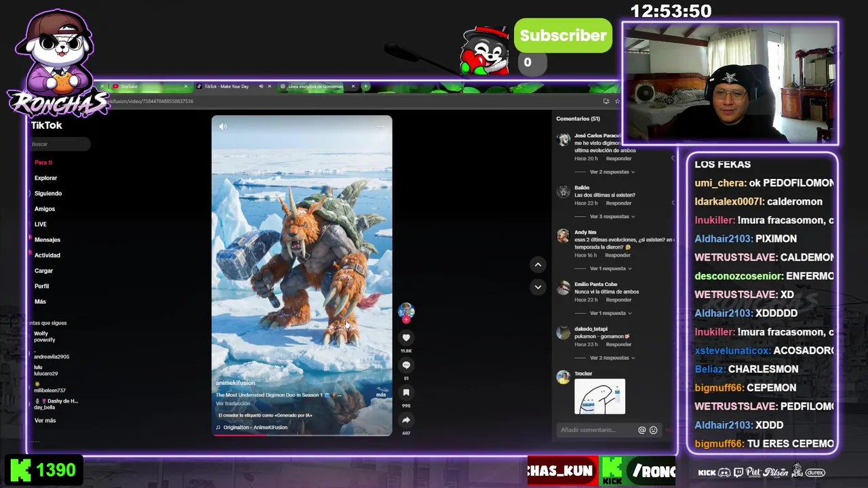868x488 pixels.
Task: Click the Kick logo showing 1390
Action: click(x=20, y=470)
